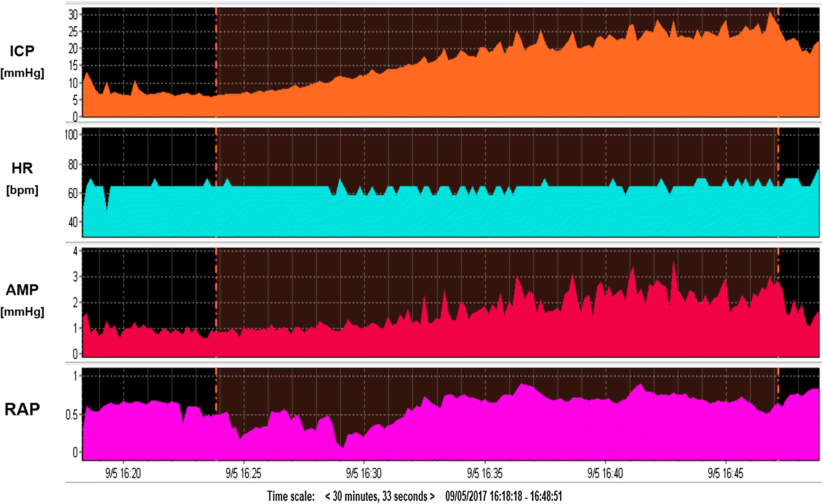Image resolution: width=823 pixels, height=504 pixels.
Task: Click the 40 tick on HR axis
Action: [x=73, y=222]
